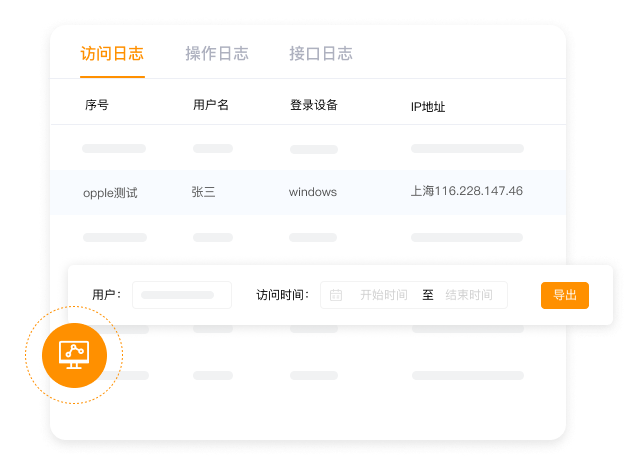Switch to the 访问日志 tab
This screenshot has width=638, height=465.
pos(112,54)
